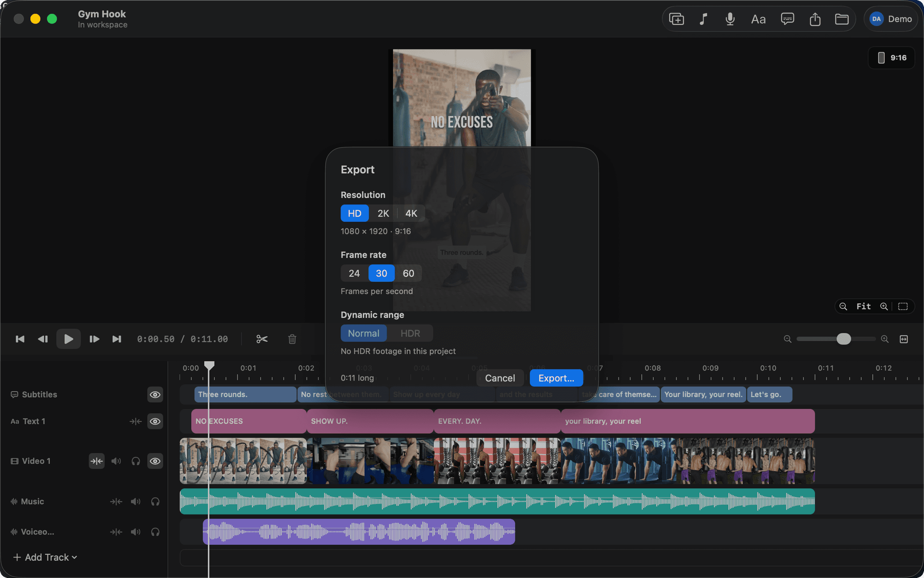This screenshot has height=578, width=924.
Task: Hide the Text 1 track
Action: pos(155,421)
